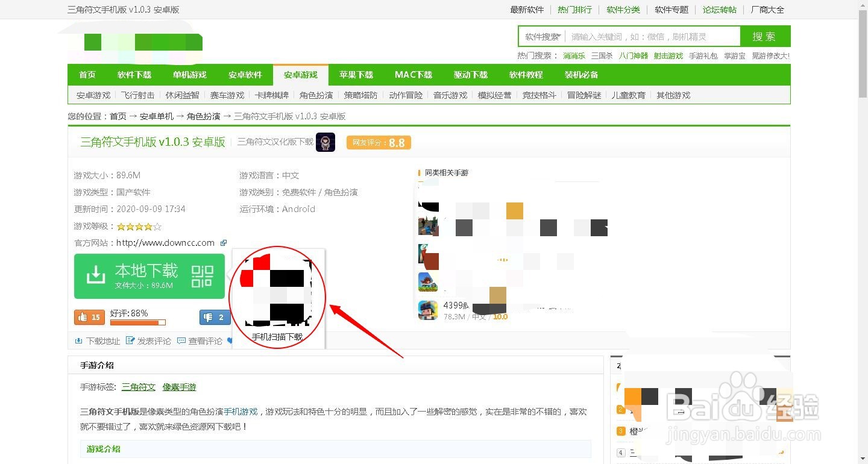Click the external link icon beside www.downcc.com
This screenshot has height=464, width=868.
224,243
